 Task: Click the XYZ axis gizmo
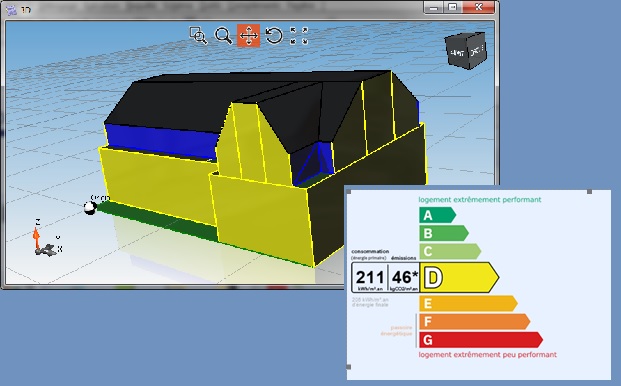tap(46, 239)
